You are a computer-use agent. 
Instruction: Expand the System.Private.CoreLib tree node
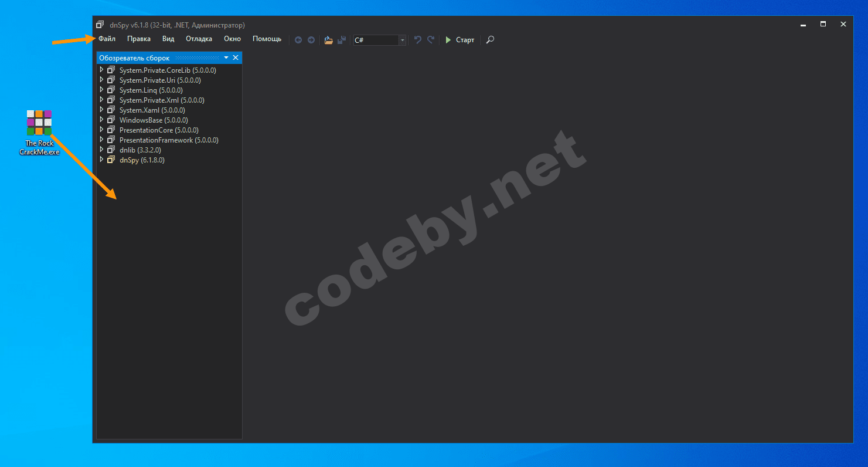[101, 70]
